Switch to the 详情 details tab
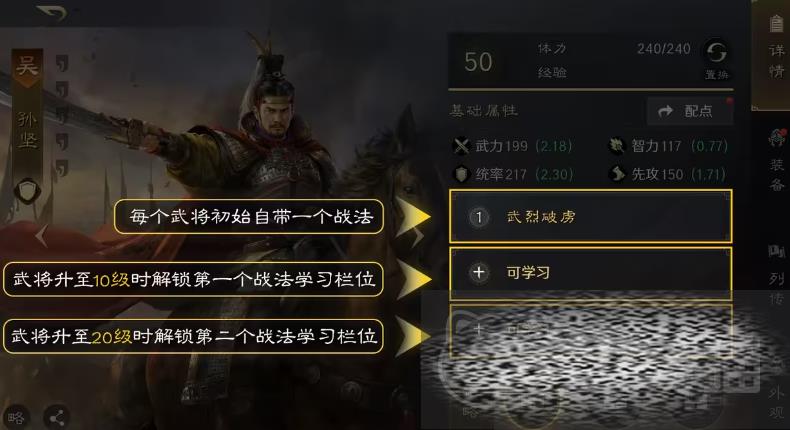The width and height of the screenshot is (790, 430). pyautogui.click(x=776, y=48)
